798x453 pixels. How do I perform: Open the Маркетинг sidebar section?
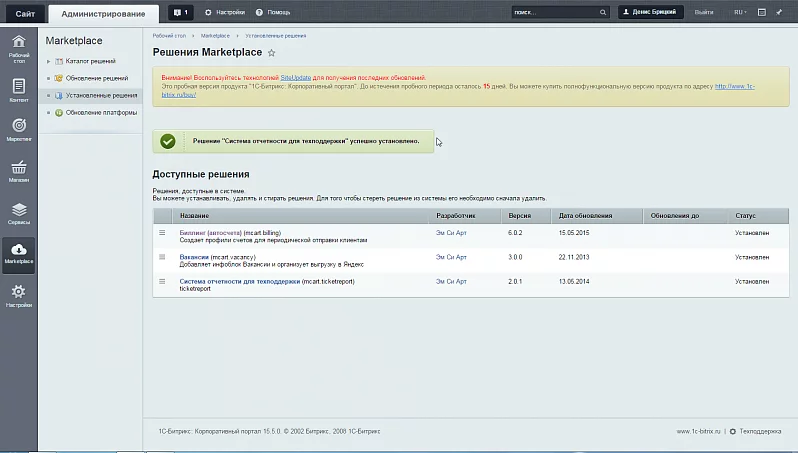(x=18, y=130)
